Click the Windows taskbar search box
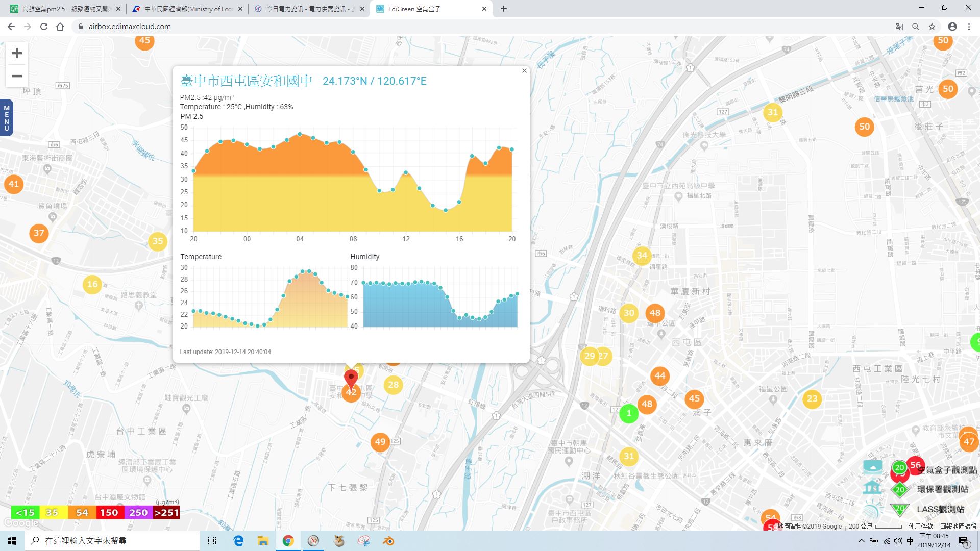The width and height of the screenshot is (980, 551). pos(112,541)
